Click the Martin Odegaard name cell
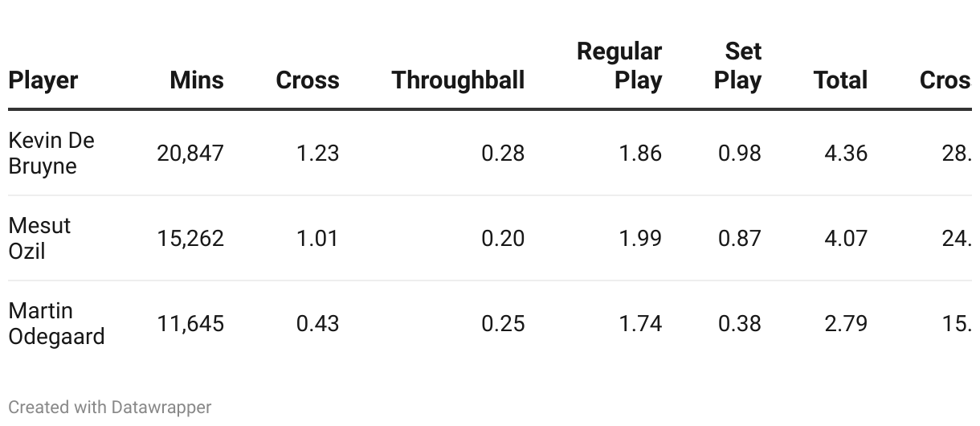 (x=56, y=323)
